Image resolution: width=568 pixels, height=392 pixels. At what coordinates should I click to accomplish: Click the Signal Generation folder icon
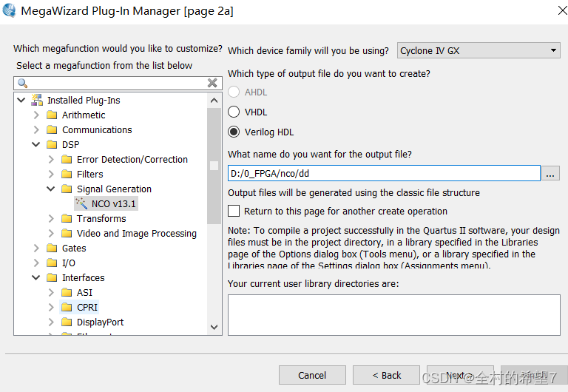[x=67, y=189]
